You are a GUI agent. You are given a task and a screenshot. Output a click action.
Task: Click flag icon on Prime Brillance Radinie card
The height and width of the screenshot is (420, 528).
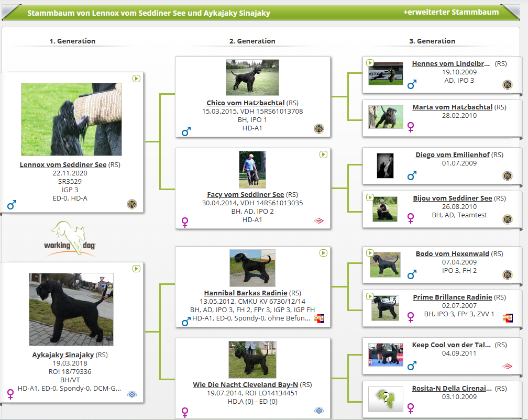pos(508,318)
